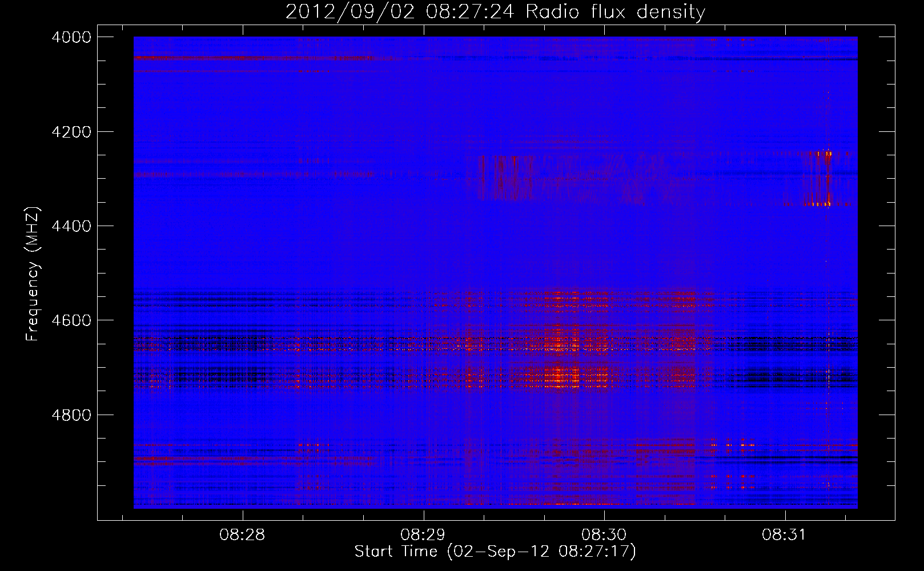Click the 08:31 time axis label

[785, 535]
